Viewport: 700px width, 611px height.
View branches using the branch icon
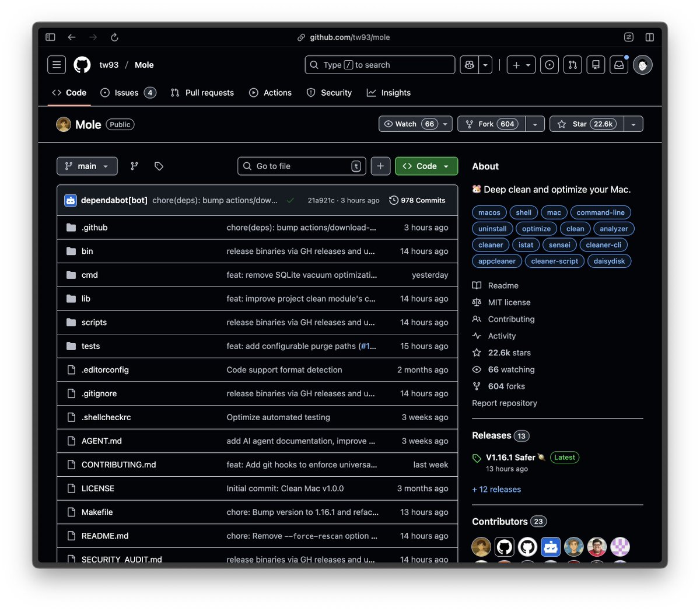tap(134, 166)
